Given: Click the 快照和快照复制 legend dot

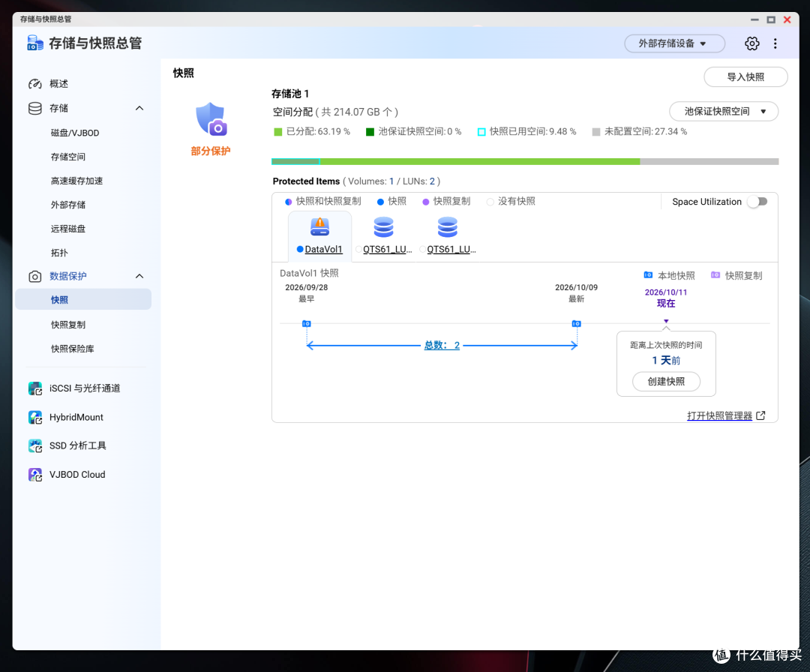Looking at the screenshot, I should click(288, 202).
